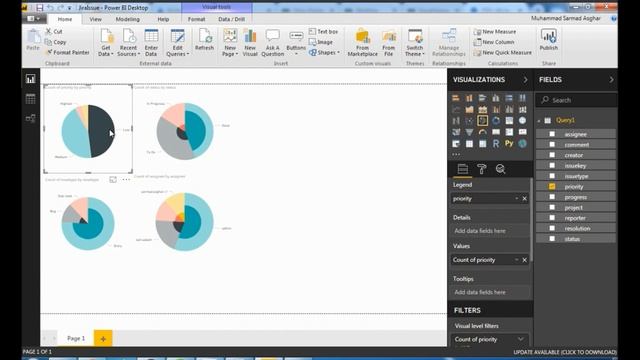
Task: Select the ArcGIS map visualization
Action: [x=522, y=144]
